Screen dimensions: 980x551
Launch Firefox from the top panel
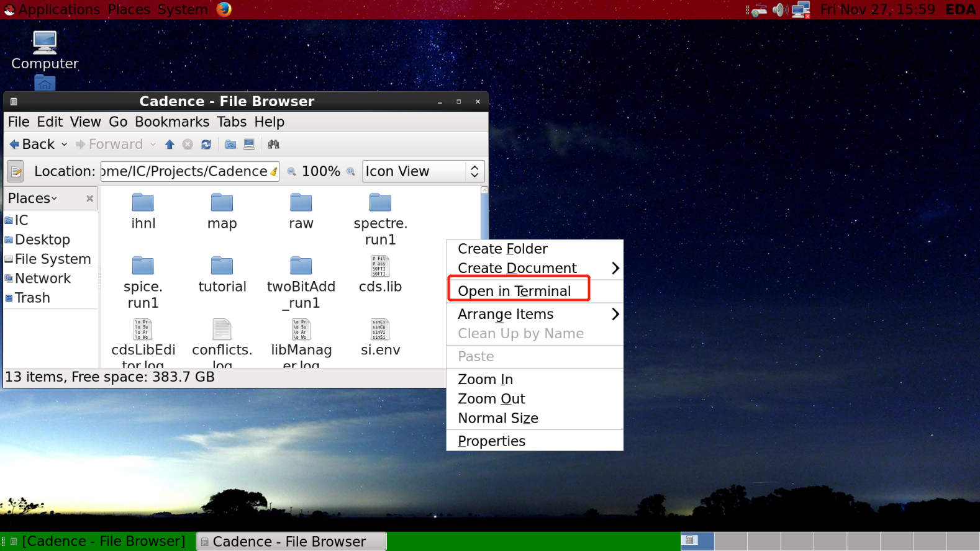pyautogui.click(x=224, y=9)
